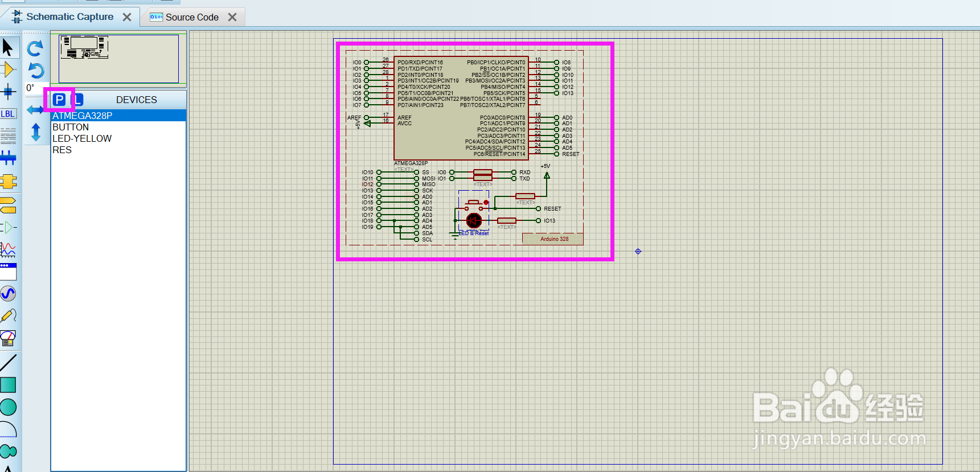Select the Active Popup mode tool
This screenshot has height=472, width=980.
[8, 272]
